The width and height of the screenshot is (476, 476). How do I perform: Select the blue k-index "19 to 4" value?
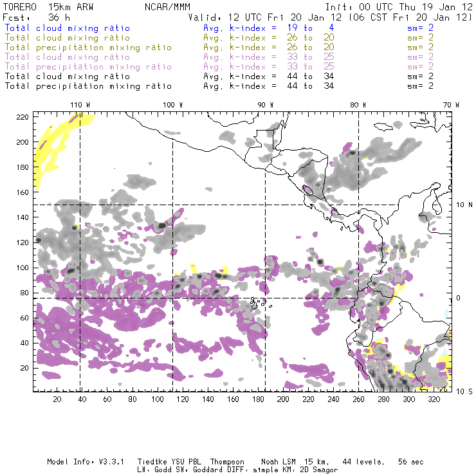tap(311, 28)
